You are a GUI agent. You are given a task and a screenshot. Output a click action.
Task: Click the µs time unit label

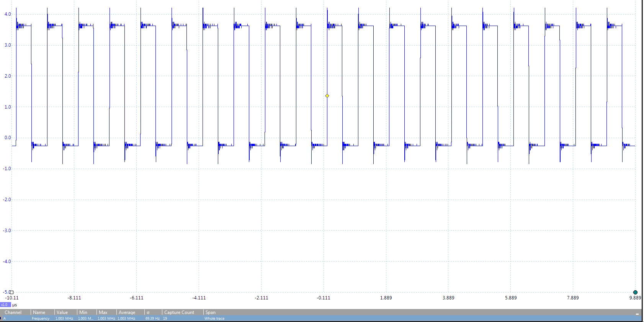pos(15,305)
